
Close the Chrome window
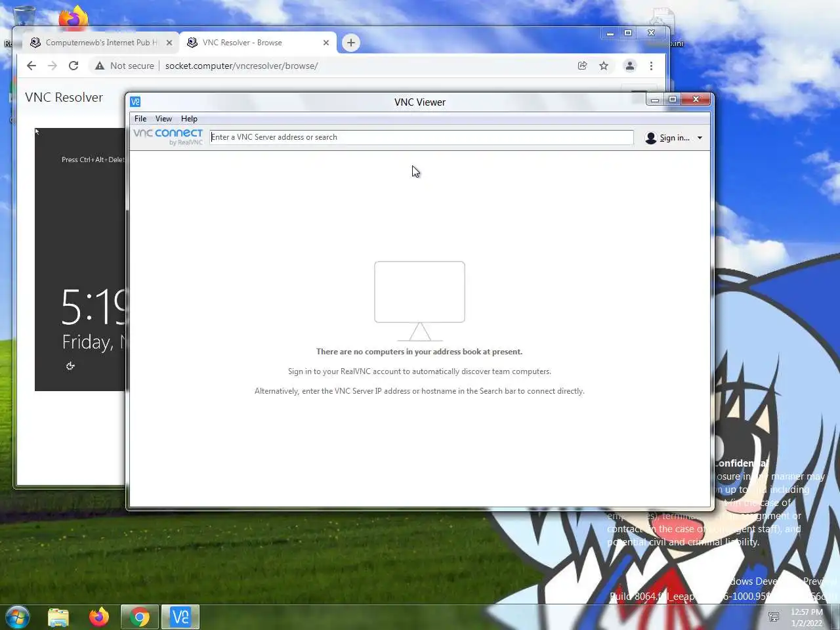pyautogui.click(x=651, y=33)
